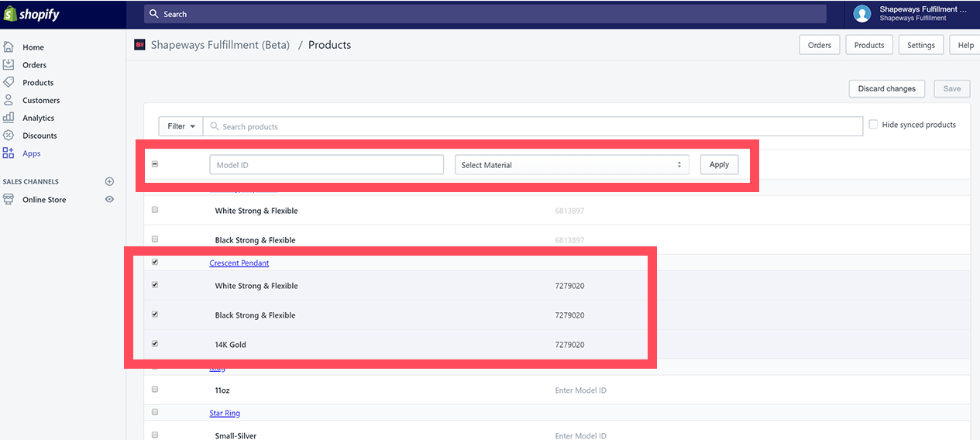Open the Star Ring product link
Image resolution: width=980 pixels, height=440 pixels.
[225, 414]
